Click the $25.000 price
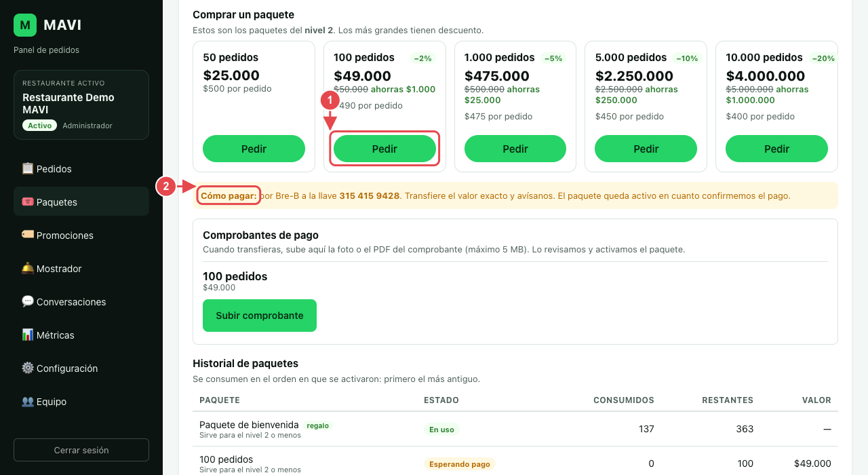The image size is (868, 475). coord(231,76)
